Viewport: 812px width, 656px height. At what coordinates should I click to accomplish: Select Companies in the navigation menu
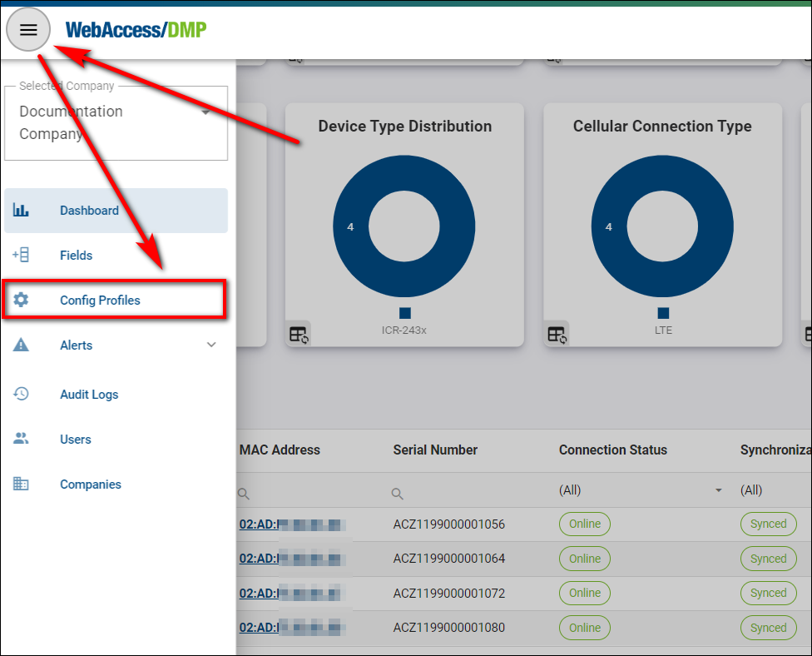tap(91, 485)
